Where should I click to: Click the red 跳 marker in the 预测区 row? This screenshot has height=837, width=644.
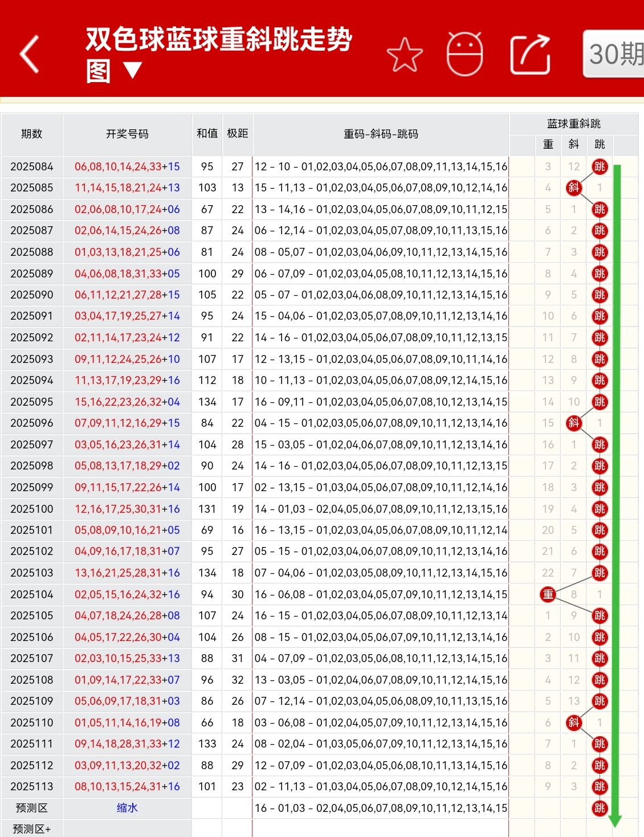599,808
